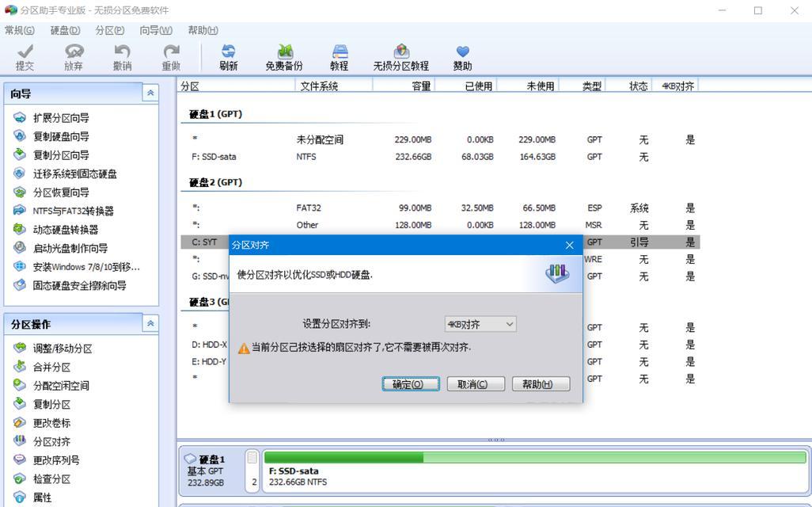The height and width of the screenshot is (507, 812).
Task: Click 取消(C) cancel button
Action: (x=476, y=383)
